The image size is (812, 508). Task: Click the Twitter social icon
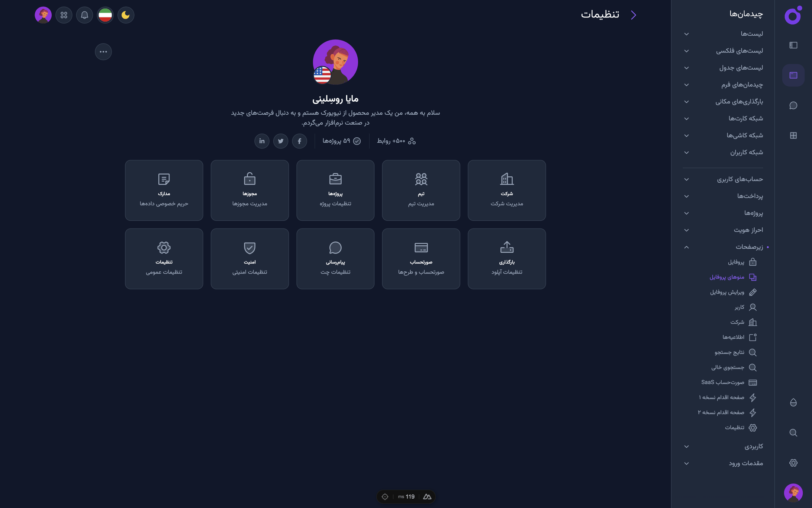pyautogui.click(x=281, y=141)
